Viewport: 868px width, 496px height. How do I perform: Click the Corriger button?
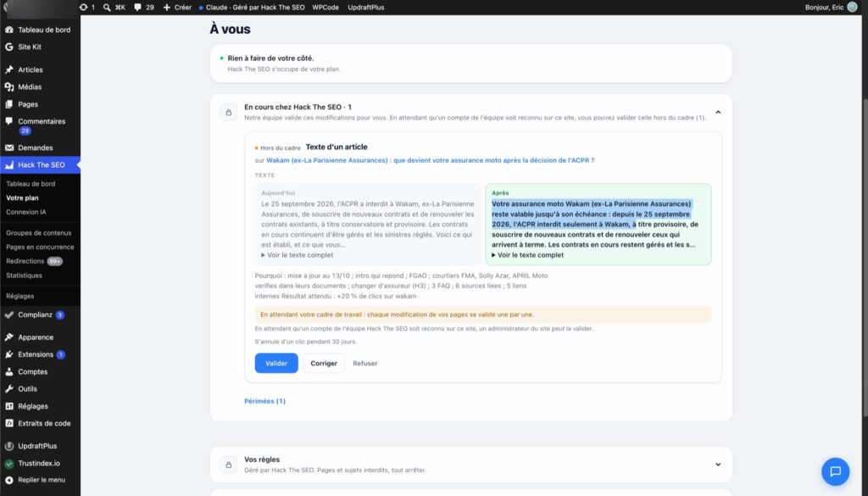(324, 363)
